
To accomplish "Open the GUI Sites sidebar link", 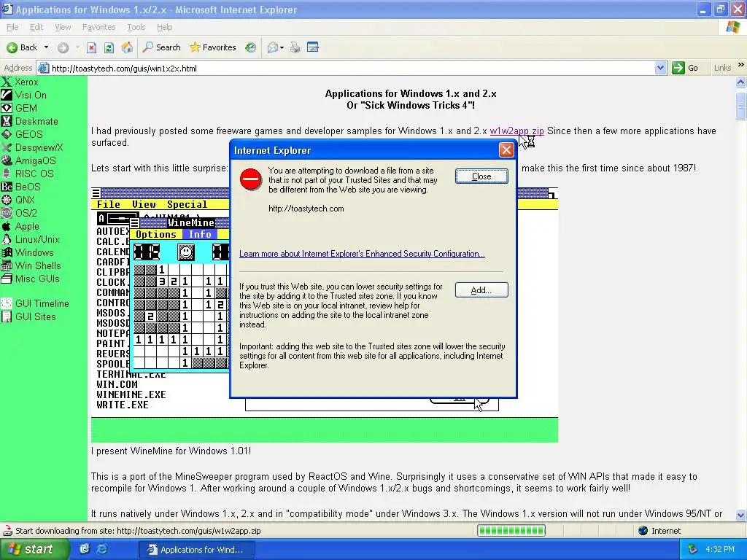I will pyautogui.click(x=35, y=316).
